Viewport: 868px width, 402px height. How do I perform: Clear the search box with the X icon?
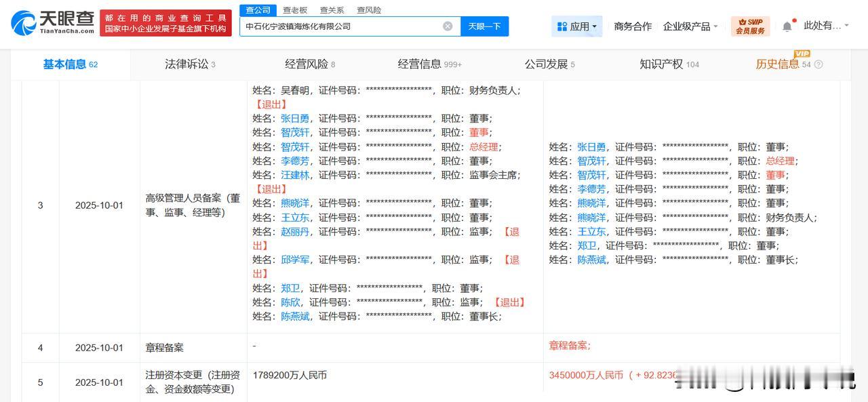click(x=448, y=26)
